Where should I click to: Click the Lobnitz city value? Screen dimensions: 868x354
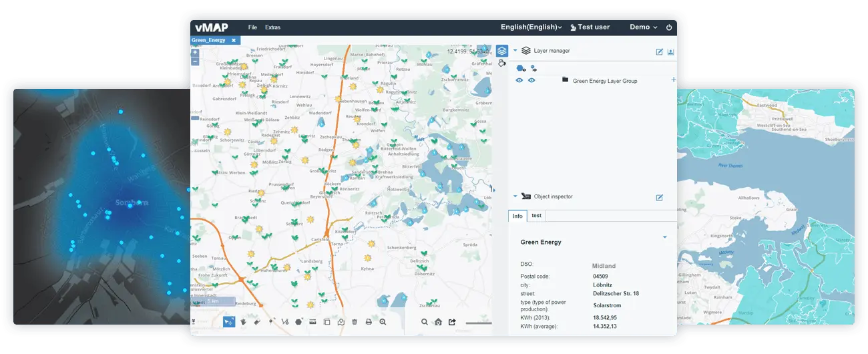tap(603, 285)
